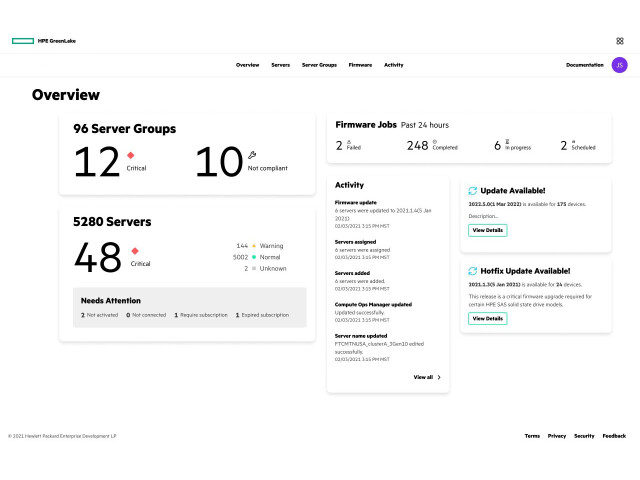Open the JS user avatar menu
640x480 pixels.
coord(619,65)
